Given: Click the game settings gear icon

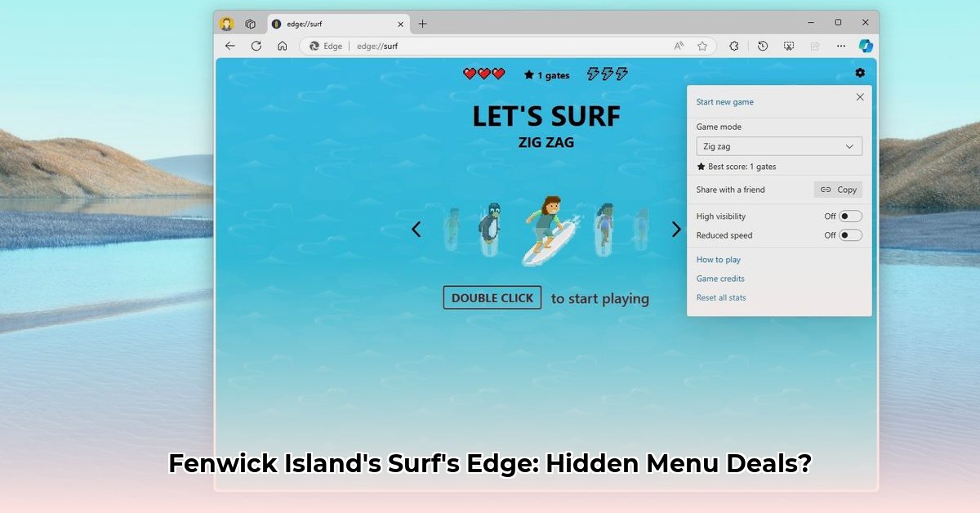Looking at the screenshot, I should click(x=860, y=73).
